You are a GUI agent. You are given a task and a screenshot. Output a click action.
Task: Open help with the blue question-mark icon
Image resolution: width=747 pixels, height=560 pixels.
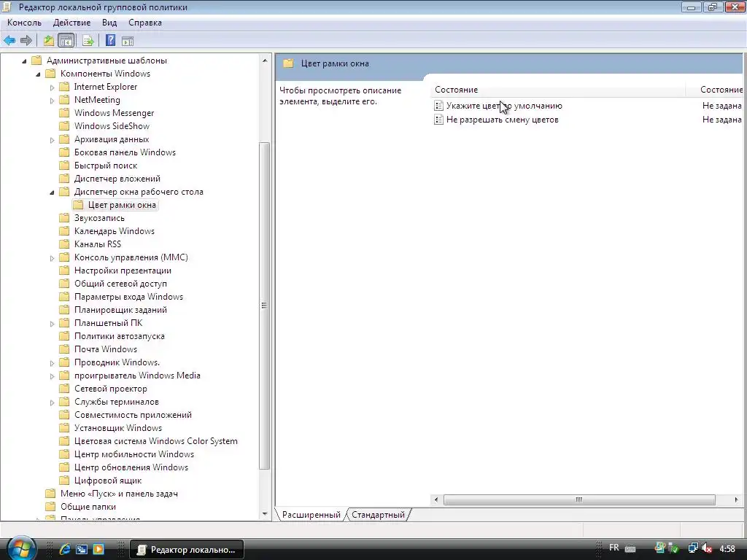coord(111,41)
